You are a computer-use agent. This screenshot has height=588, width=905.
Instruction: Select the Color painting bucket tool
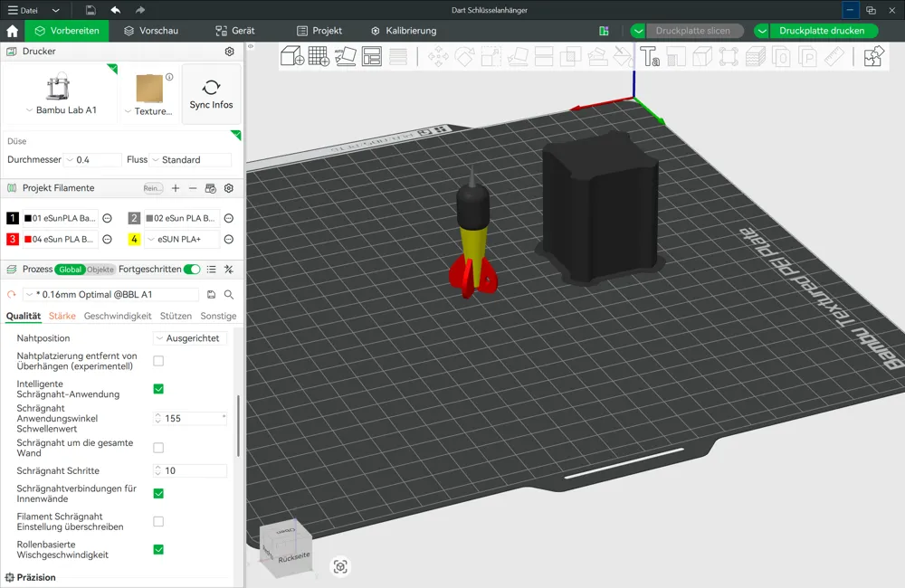click(x=623, y=57)
